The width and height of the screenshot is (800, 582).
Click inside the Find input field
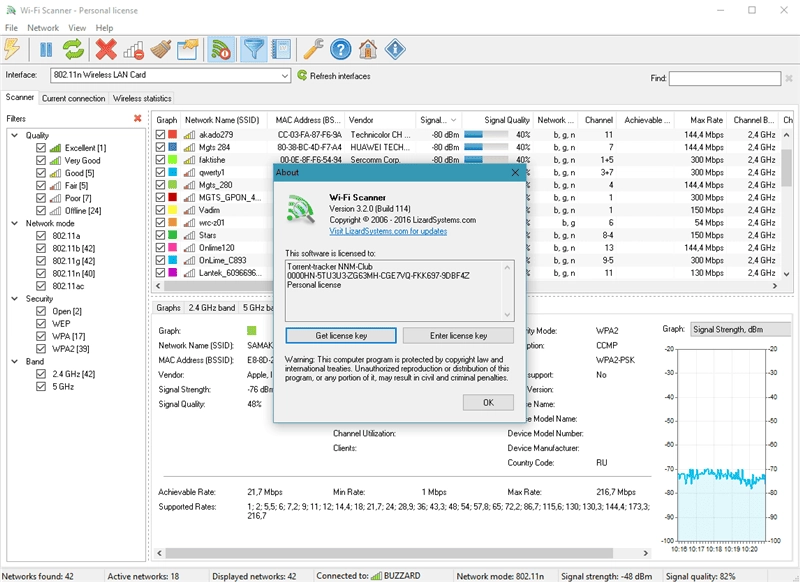[724, 79]
